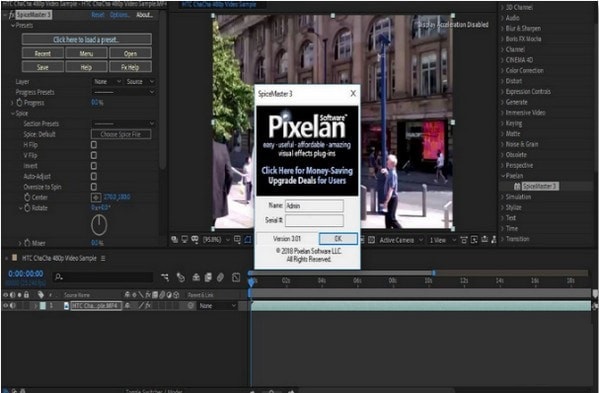Screen dimensions: 599x393
Task: Check the Auto-Adjust checkbox
Action: [x=94, y=176]
